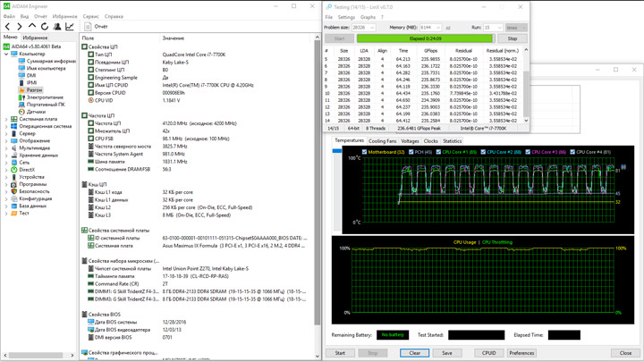644x362 pixels.
Task: Click the Preferences button
Action: click(x=521, y=353)
